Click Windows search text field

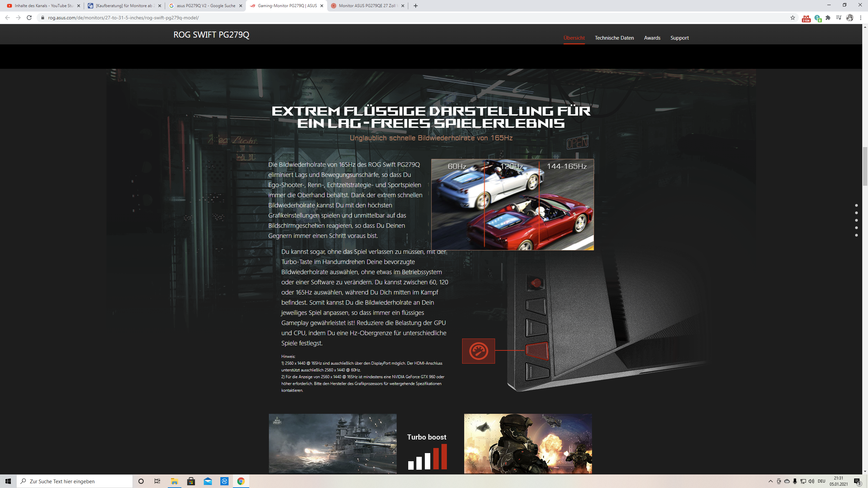pyautogui.click(x=75, y=481)
